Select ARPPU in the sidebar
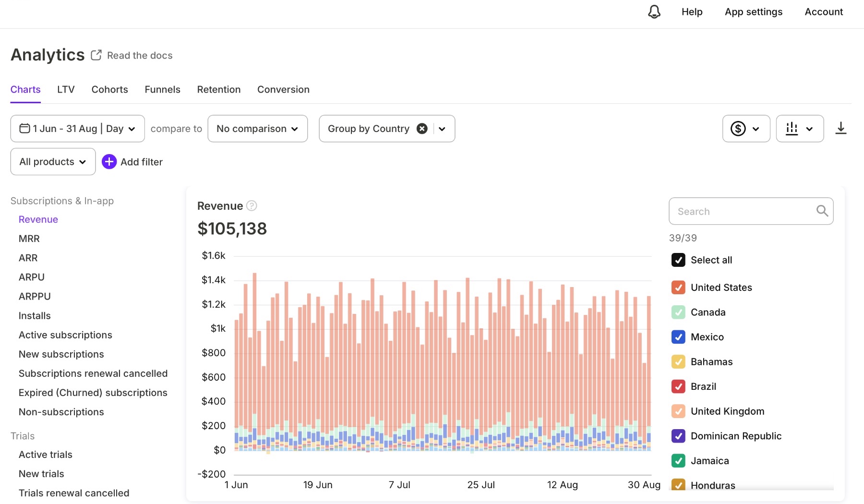 [35, 297]
